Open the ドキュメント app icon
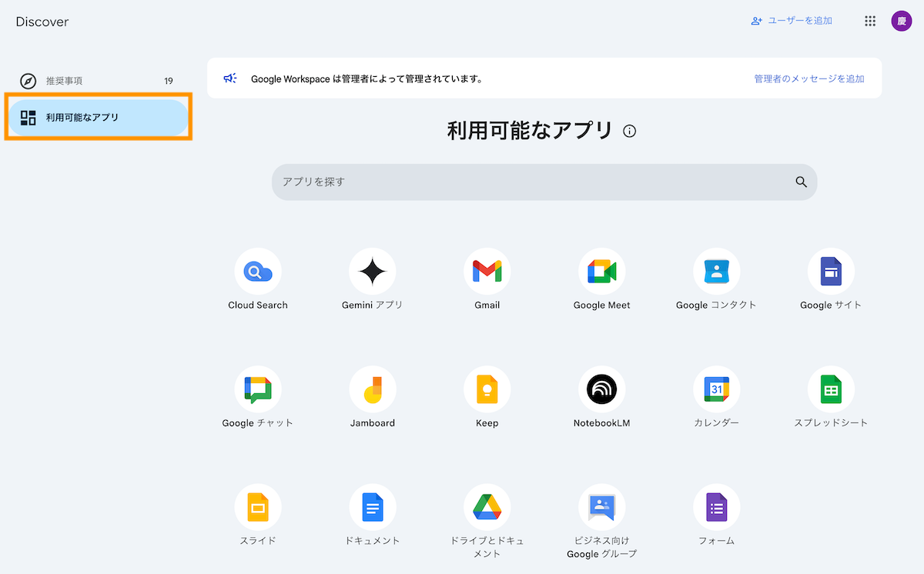The image size is (924, 574). point(373,507)
